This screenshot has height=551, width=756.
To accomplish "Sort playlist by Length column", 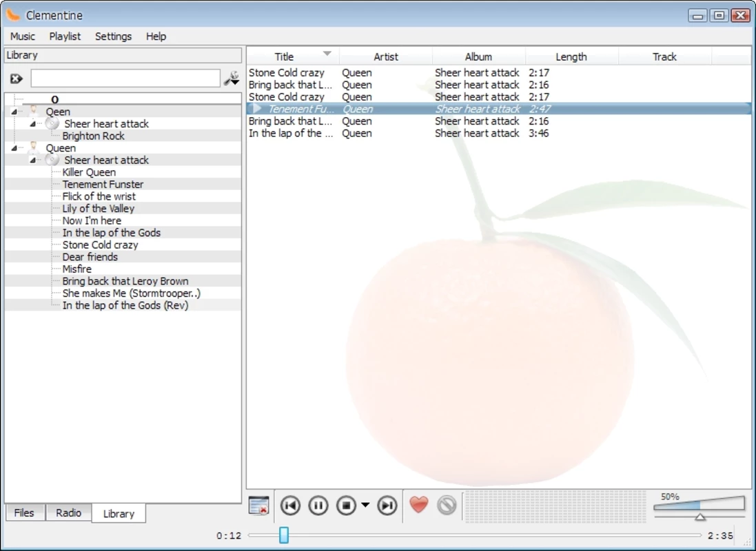I will coord(571,56).
